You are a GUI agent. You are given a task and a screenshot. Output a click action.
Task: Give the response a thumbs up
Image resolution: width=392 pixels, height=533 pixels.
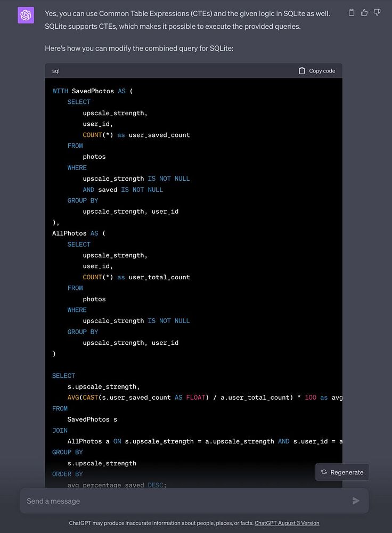coord(364,13)
